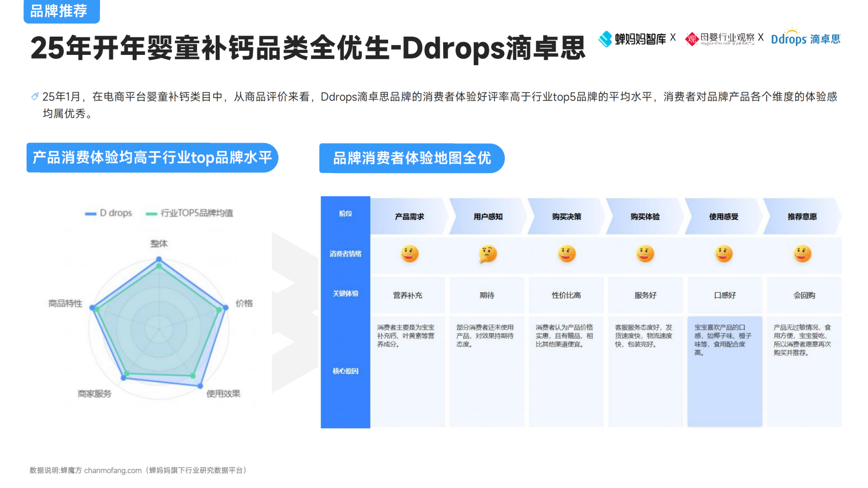Click the 产品消费体验均高于行业top品牌水平 banner
The height and width of the screenshot is (488, 868).
[x=152, y=157]
